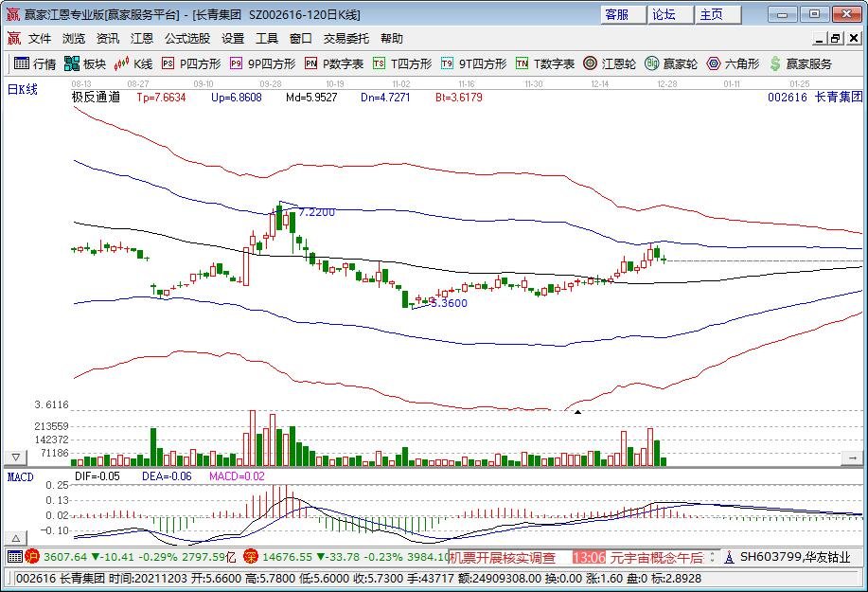Click the news ticker scroll stepper
Viewport: 868px width, 592px height.
coord(713,557)
